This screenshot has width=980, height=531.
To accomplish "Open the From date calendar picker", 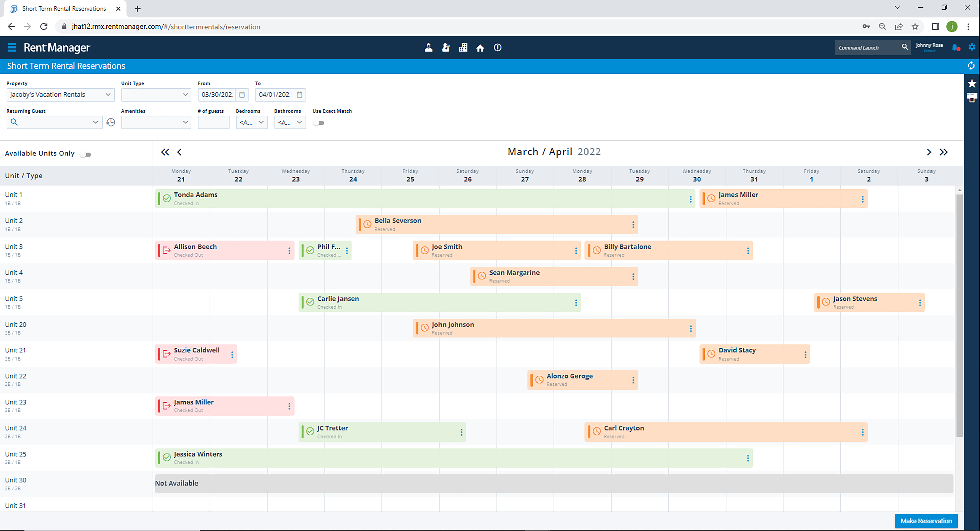I will click(242, 95).
